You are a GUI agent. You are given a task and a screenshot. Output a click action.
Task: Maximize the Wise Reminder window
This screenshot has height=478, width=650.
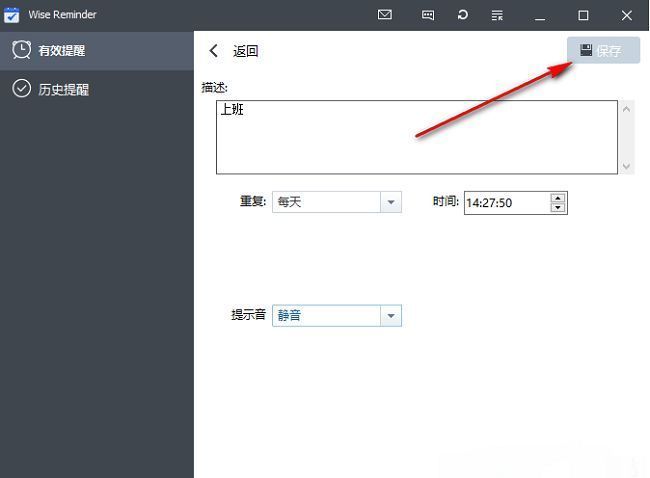pos(583,15)
